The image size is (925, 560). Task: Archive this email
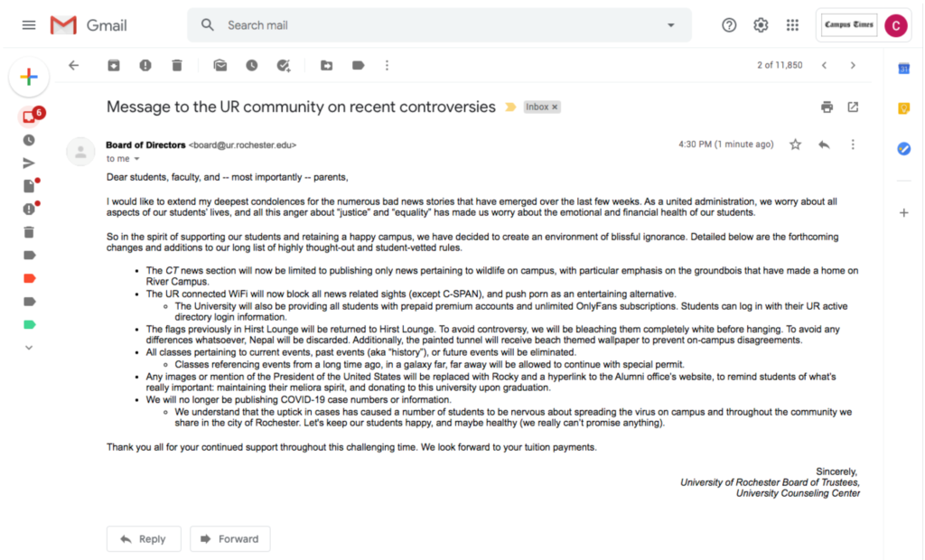[x=114, y=65]
